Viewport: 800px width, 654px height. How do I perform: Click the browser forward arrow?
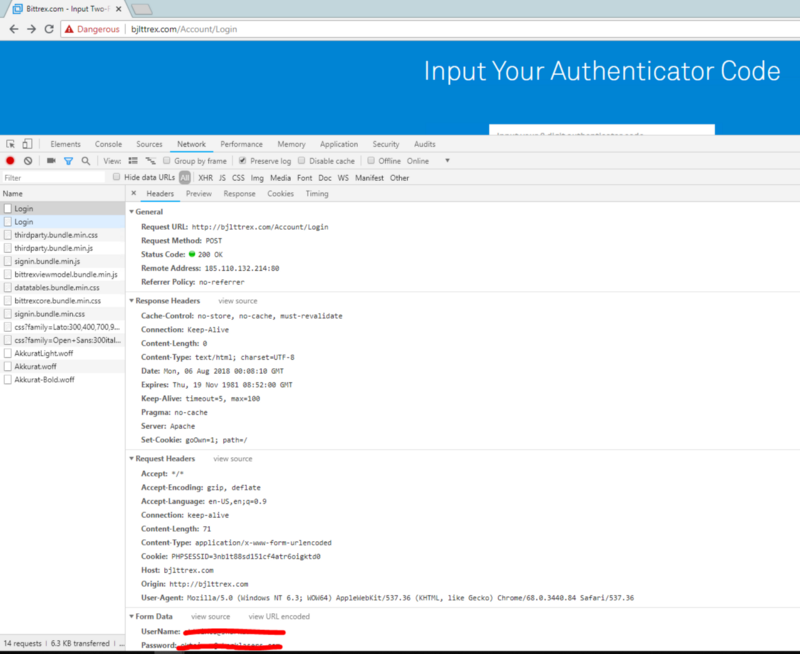tap(32, 29)
